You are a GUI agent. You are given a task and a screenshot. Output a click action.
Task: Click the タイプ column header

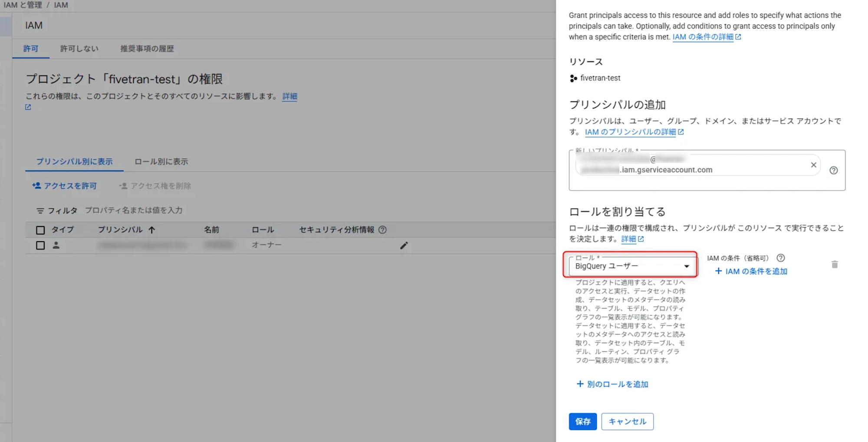[63, 229]
